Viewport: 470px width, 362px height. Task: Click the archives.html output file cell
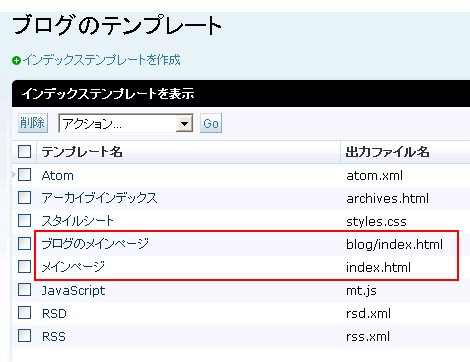(x=387, y=199)
